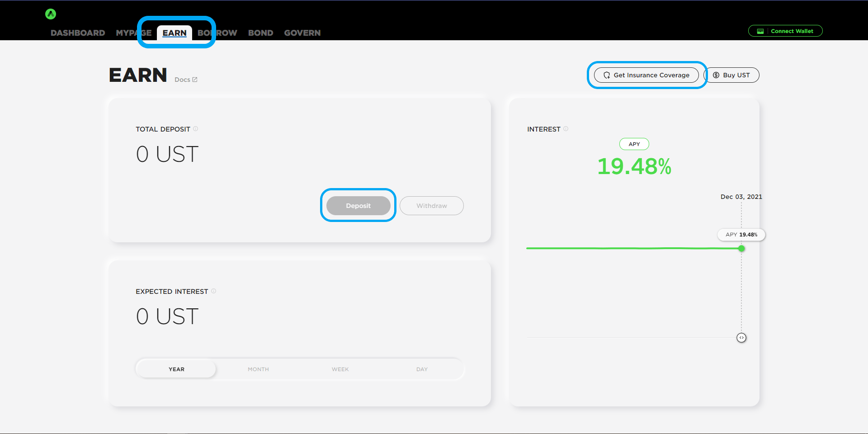Image resolution: width=868 pixels, height=434 pixels.
Task: Click the dollar icon on Buy UST
Action: [x=716, y=75]
